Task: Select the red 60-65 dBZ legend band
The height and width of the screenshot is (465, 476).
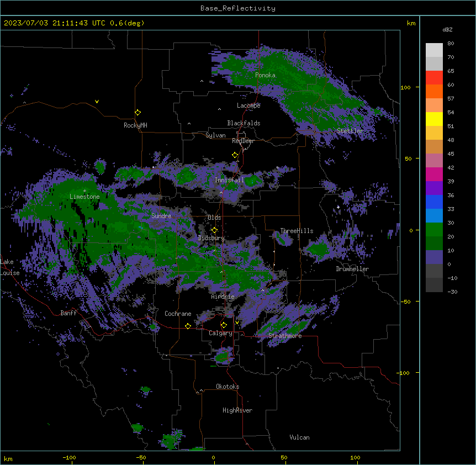Action: coord(434,77)
